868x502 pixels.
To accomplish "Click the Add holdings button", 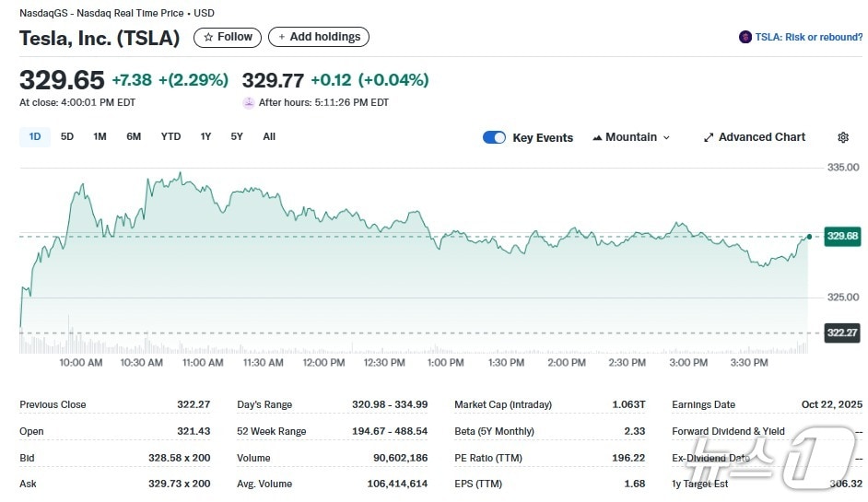I will pyautogui.click(x=319, y=38).
